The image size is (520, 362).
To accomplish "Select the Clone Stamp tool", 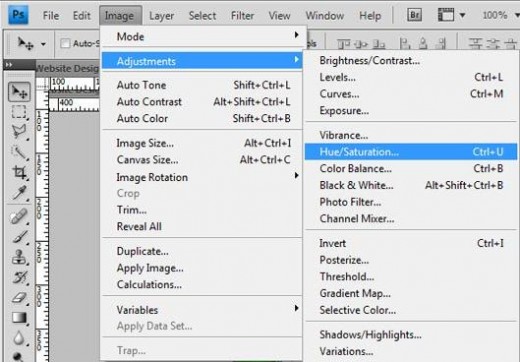I will [x=19, y=257].
